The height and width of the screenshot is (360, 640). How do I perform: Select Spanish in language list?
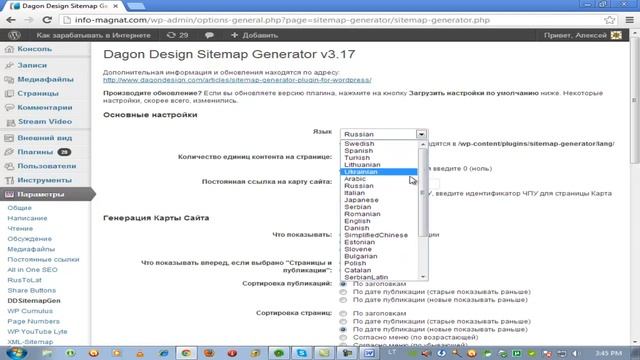[378, 151]
